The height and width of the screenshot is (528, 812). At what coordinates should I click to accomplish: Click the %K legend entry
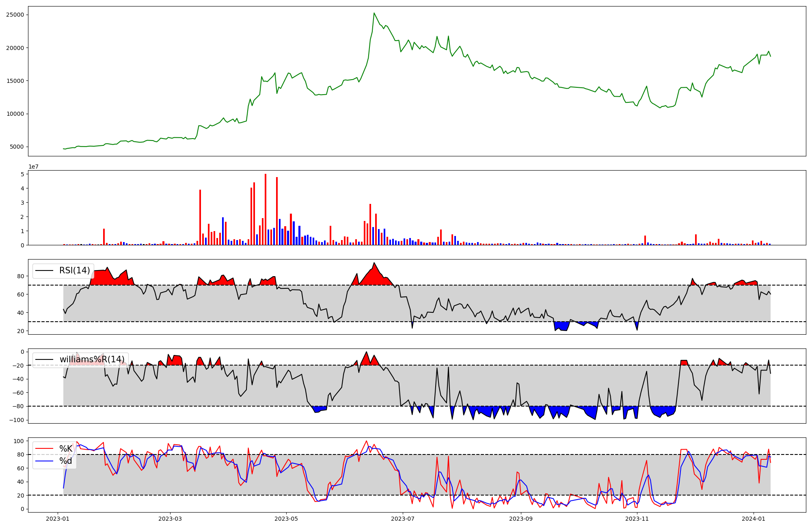pos(65,449)
